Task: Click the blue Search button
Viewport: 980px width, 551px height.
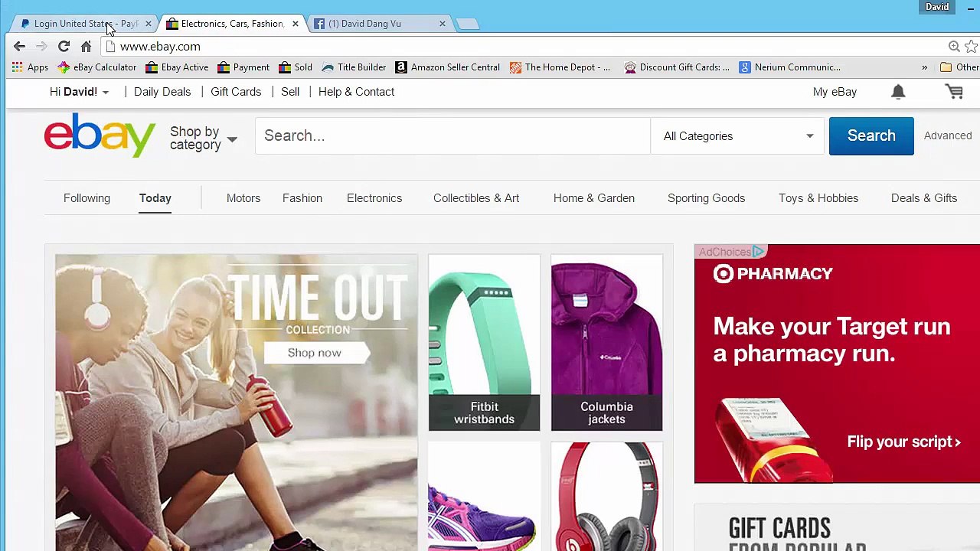Action: coord(871,136)
